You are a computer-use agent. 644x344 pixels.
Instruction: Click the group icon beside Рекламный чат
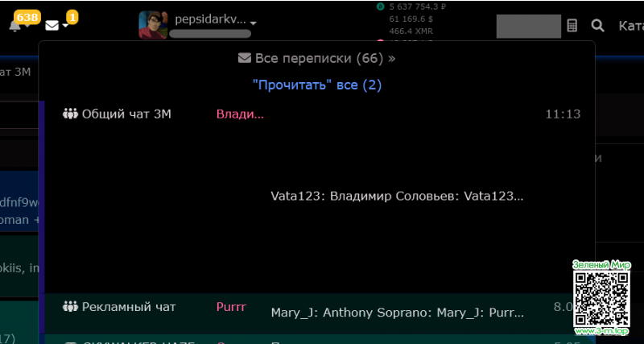coord(70,307)
